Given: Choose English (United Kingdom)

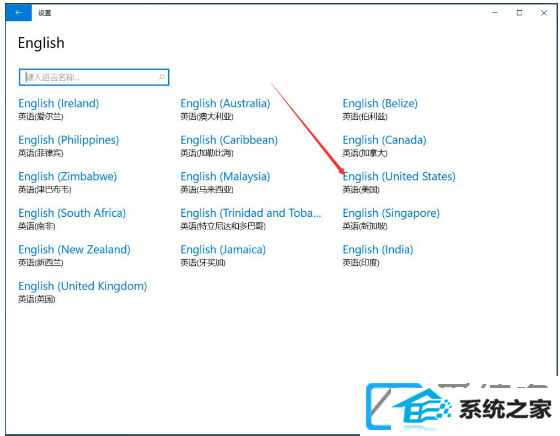Looking at the screenshot, I should (x=82, y=292).
